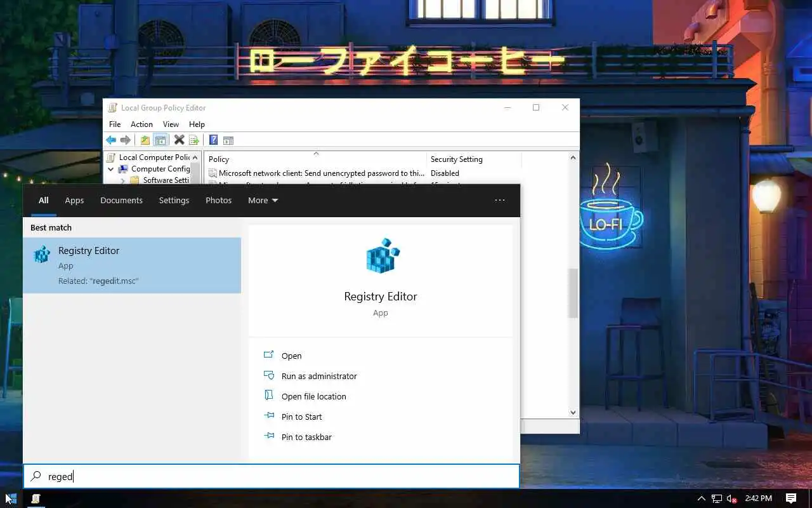Click the Up One Level folder icon

coord(145,140)
